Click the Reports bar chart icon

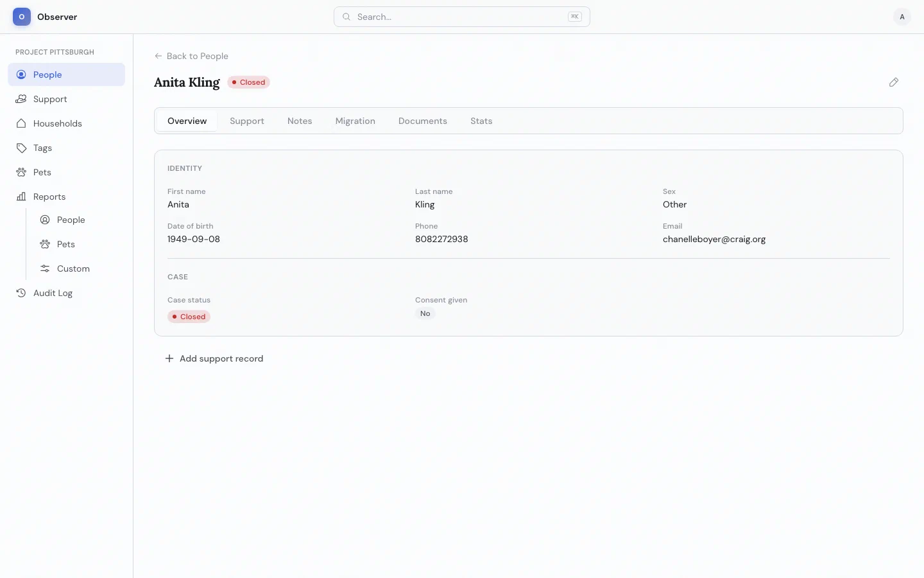pyautogui.click(x=21, y=197)
